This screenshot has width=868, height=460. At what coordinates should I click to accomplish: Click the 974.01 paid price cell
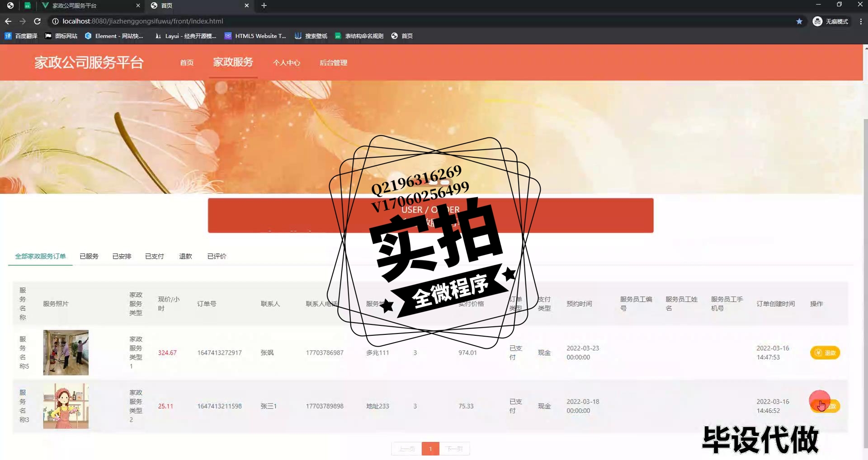pos(467,352)
